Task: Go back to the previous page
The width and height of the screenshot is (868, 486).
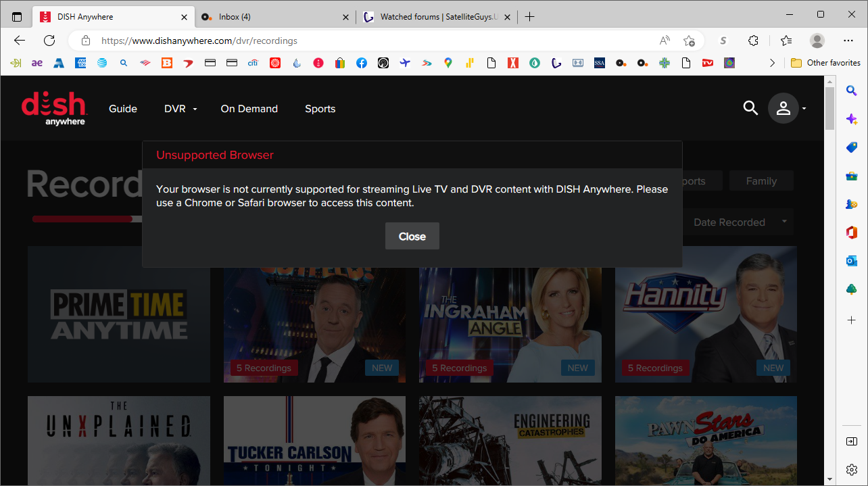Action: pyautogui.click(x=20, y=41)
